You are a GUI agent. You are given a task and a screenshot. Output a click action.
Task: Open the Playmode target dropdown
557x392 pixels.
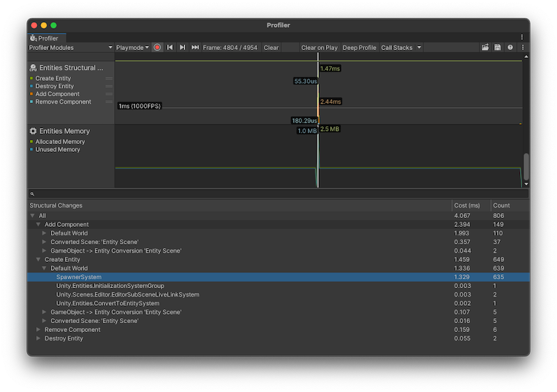(x=132, y=47)
